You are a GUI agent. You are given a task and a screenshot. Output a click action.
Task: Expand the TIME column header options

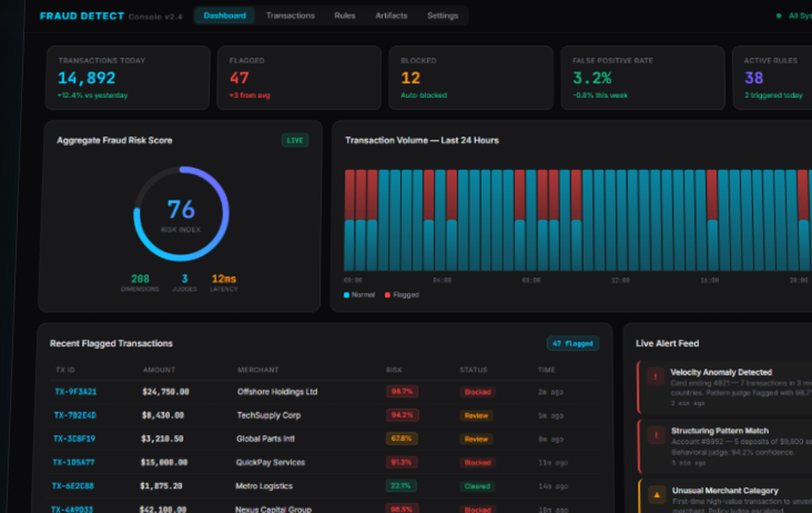point(546,370)
